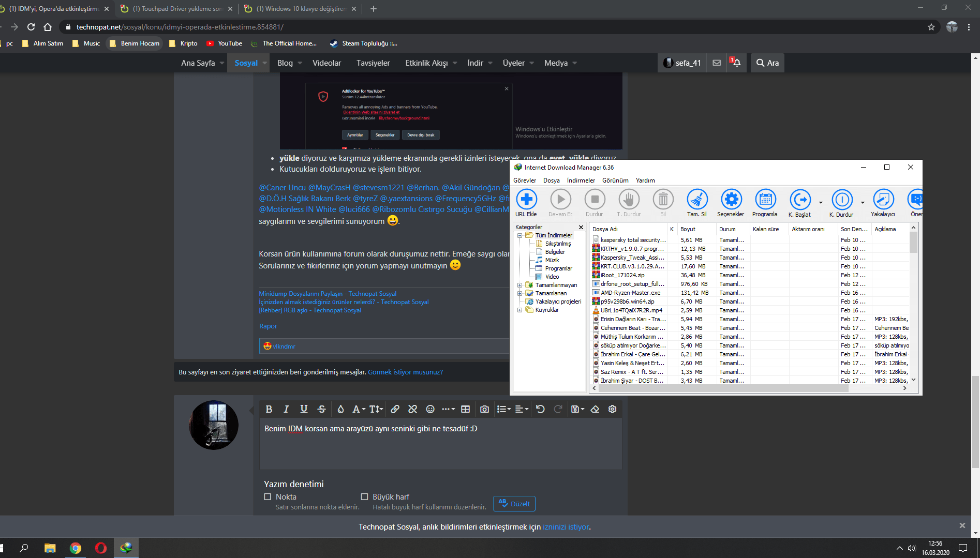This screenshot has height=558, width=980.
Task: Open the forum inbox envelope
Action: click(717, 63)
